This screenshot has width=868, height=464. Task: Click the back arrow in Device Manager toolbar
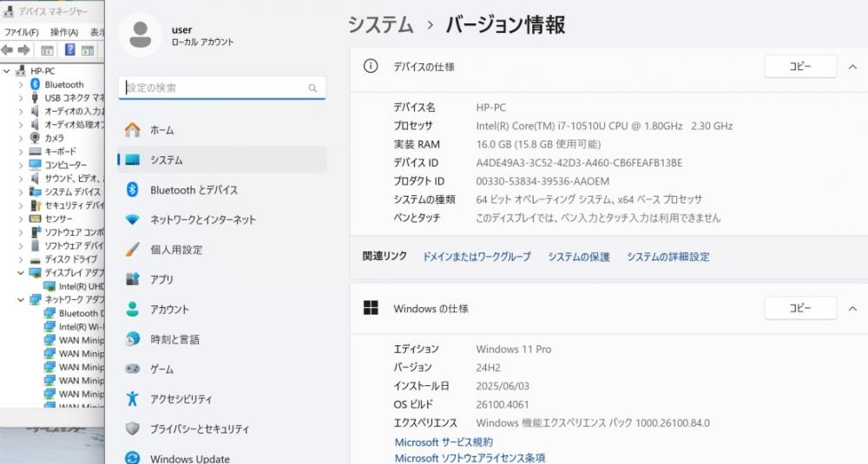click(x=7, y=50)
